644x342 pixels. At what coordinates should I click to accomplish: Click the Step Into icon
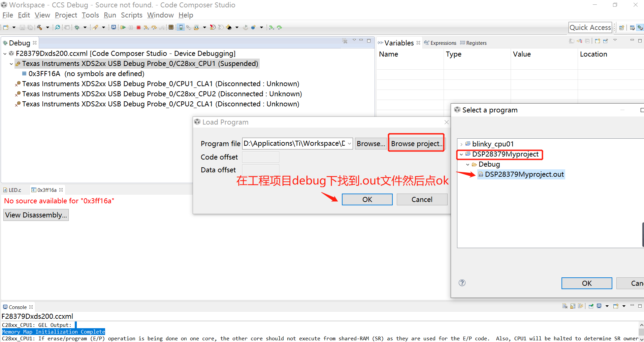(x=146, y=27)
